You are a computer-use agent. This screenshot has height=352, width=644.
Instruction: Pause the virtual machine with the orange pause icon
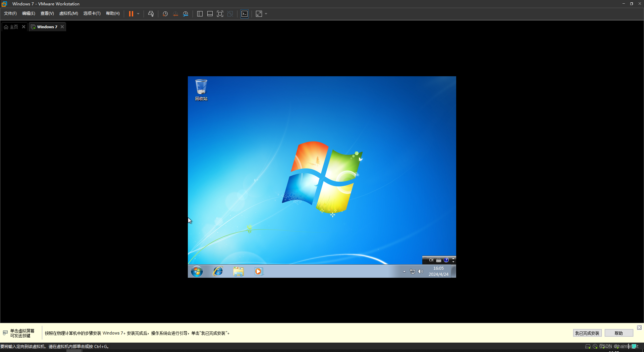coord(131,14)
